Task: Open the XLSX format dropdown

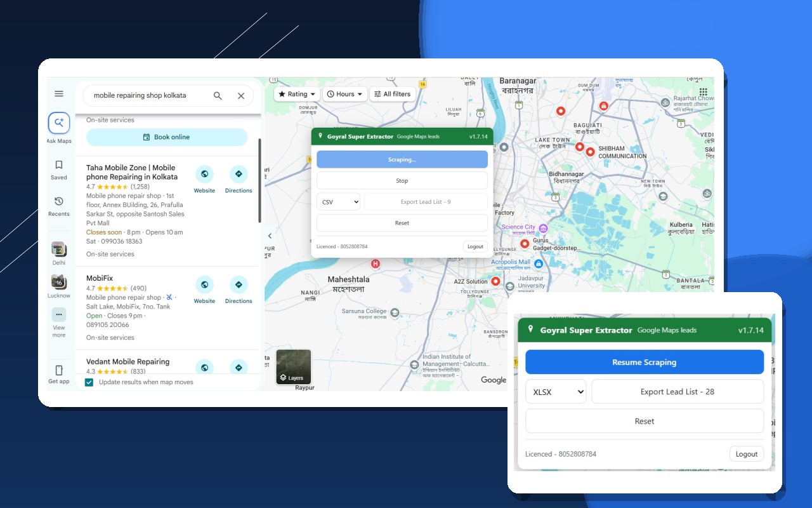Action: click(556, 392)
